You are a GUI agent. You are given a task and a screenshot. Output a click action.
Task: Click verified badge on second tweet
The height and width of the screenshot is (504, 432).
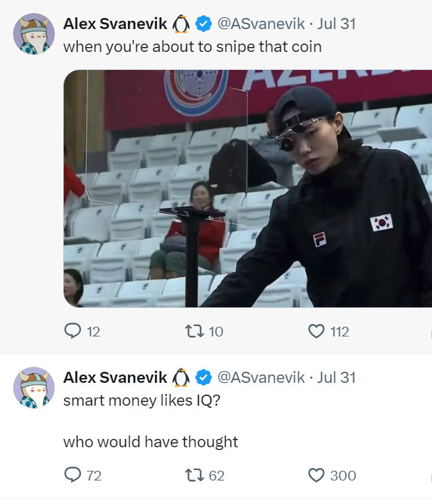(x=204, y=377)
